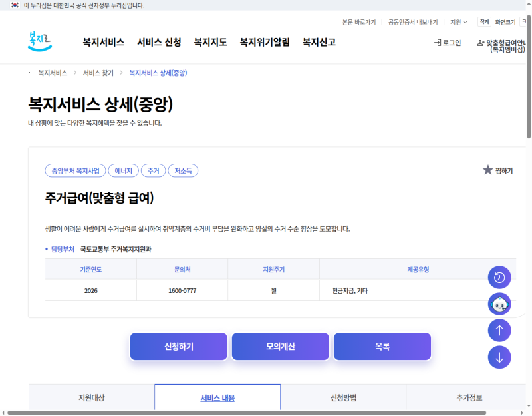Open the 복지지도 menu
The image size is (532, 416).
(x=210, y=42)
